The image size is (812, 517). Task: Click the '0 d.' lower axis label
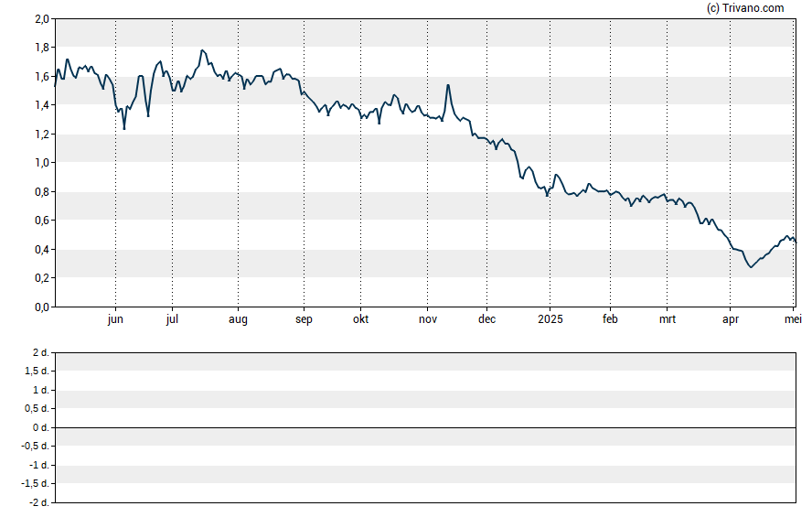pos(41,428)
